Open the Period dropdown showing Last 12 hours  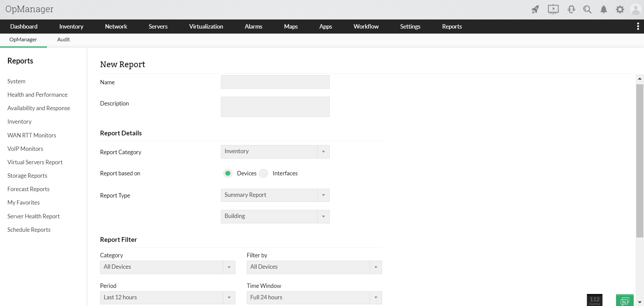168,298
